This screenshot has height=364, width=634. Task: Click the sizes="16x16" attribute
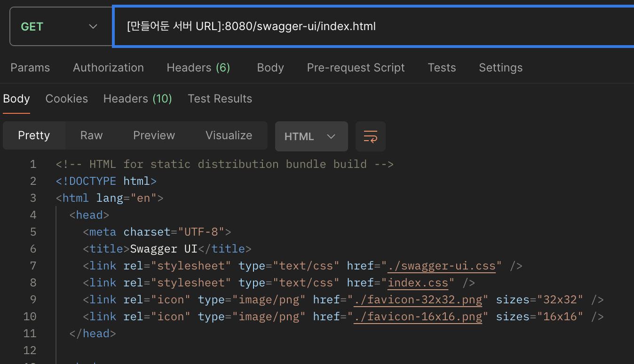pyautogui.click(x=539, y=317)
